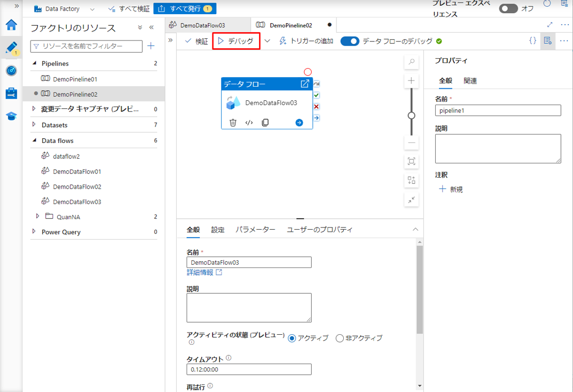Open pipeline JSON code braces icon
This screenshot has width=573, height=392.
(x=533, y=40)
